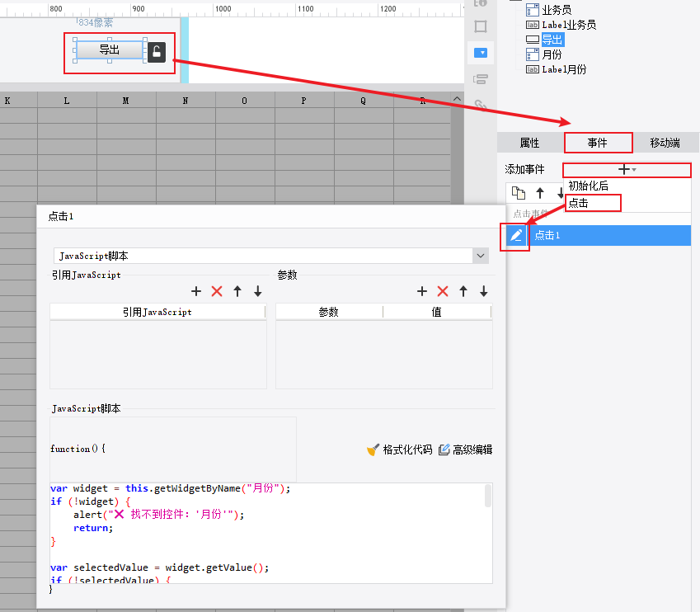Open the add-event plus dropdown

[x=627, y=170]
